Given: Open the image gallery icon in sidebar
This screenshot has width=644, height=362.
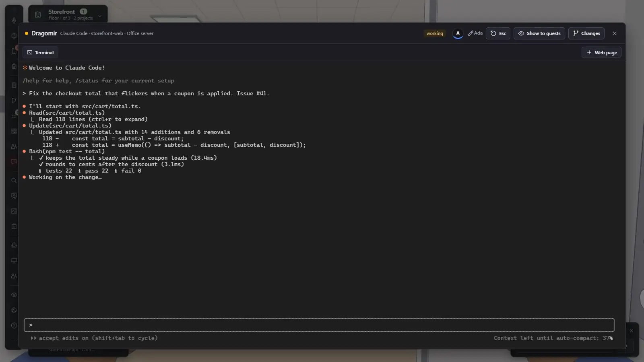Looking at the screenshot, I should pos(14,211).
